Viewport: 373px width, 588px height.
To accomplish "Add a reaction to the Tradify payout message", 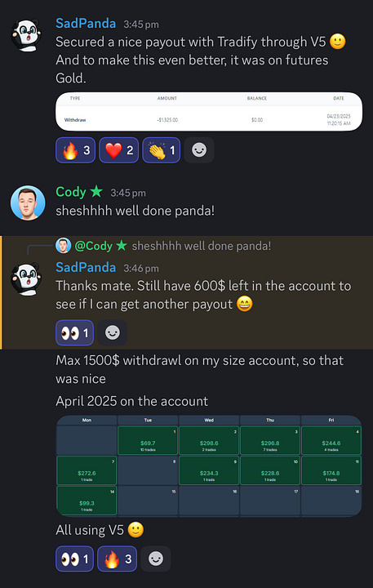I will (199, 150).
